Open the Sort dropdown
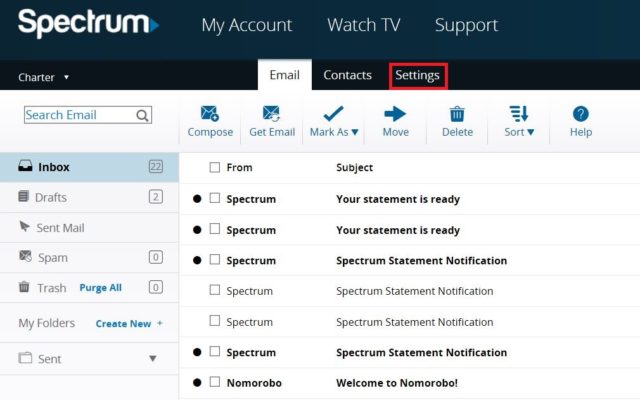This screenshot has height=400, width=640. [519, 121]
